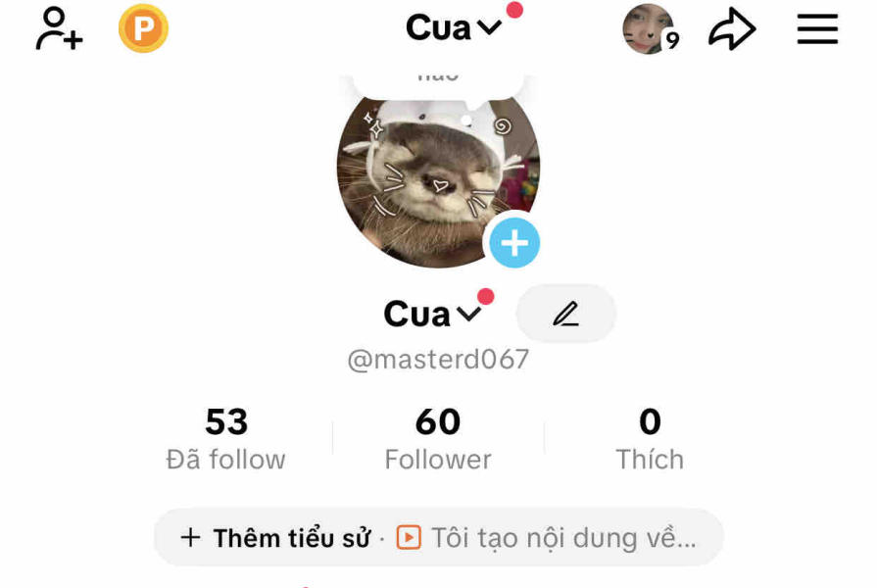View the 0 Thích count
Image resolution: width=877 pixels, height=588 pixels.
pos(650,438)
